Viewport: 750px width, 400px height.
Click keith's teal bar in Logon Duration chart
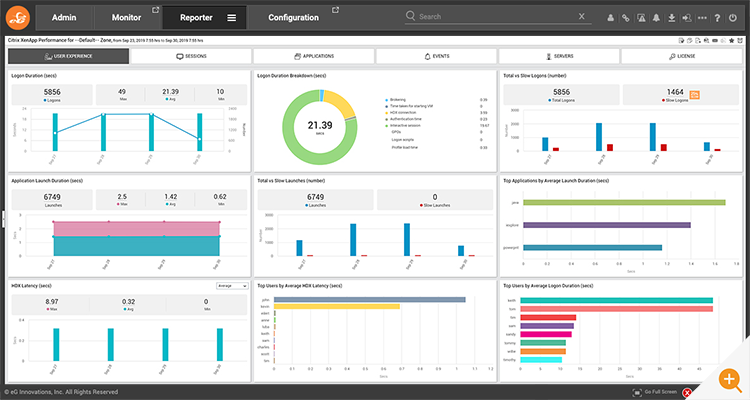[617, 300]
